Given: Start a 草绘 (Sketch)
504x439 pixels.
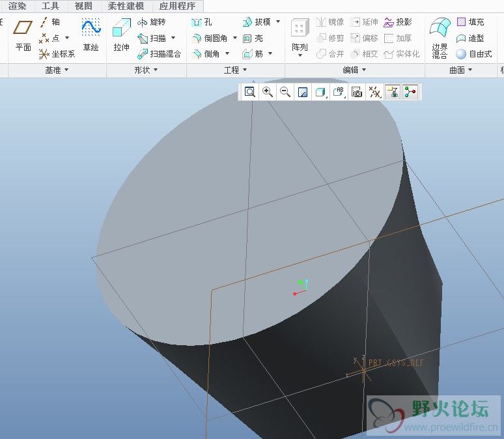Looking at the screenshot, I should 91,35.
